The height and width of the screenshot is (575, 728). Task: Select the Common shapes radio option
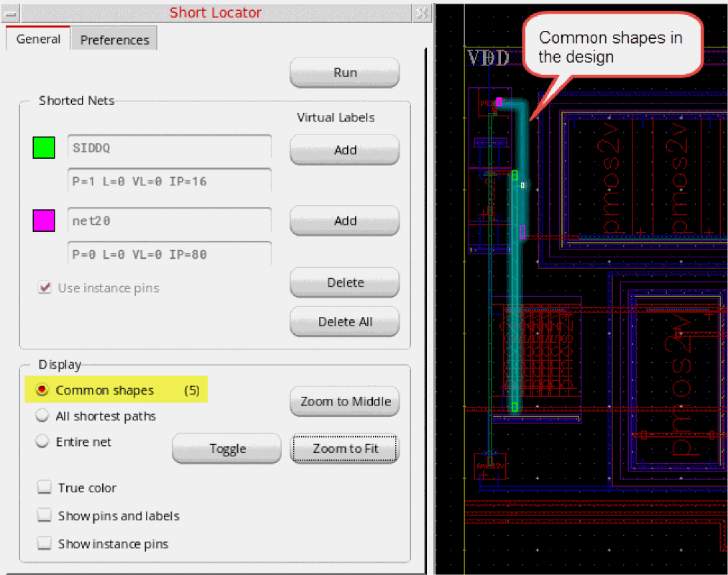[42, 390]
